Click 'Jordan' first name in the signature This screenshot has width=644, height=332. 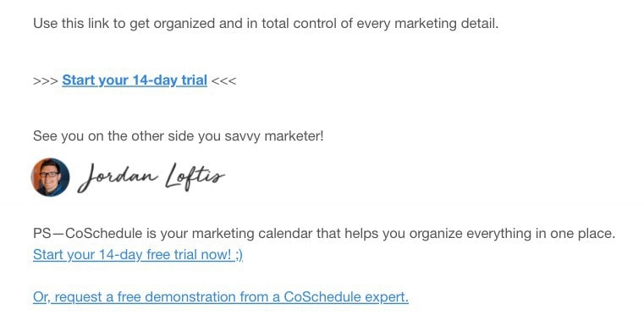[x=118, y=179]
